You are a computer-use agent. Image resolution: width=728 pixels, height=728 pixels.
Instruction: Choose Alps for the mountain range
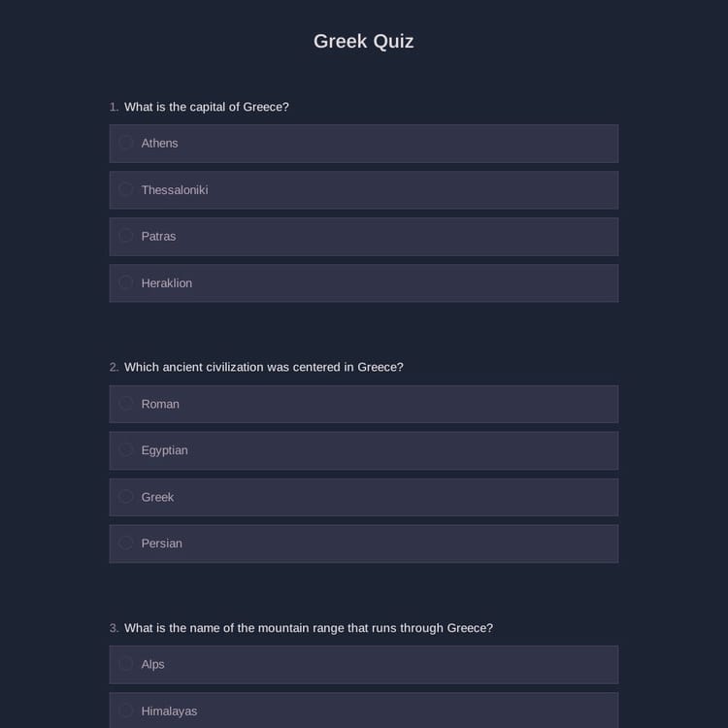coord(126,664)
